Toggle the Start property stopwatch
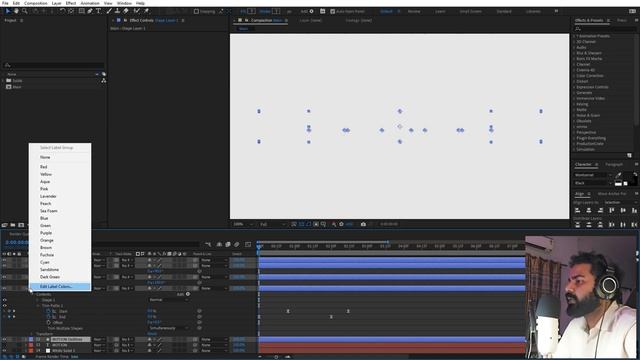The height and width of the screenshot is (360, 640). point(48,311)
